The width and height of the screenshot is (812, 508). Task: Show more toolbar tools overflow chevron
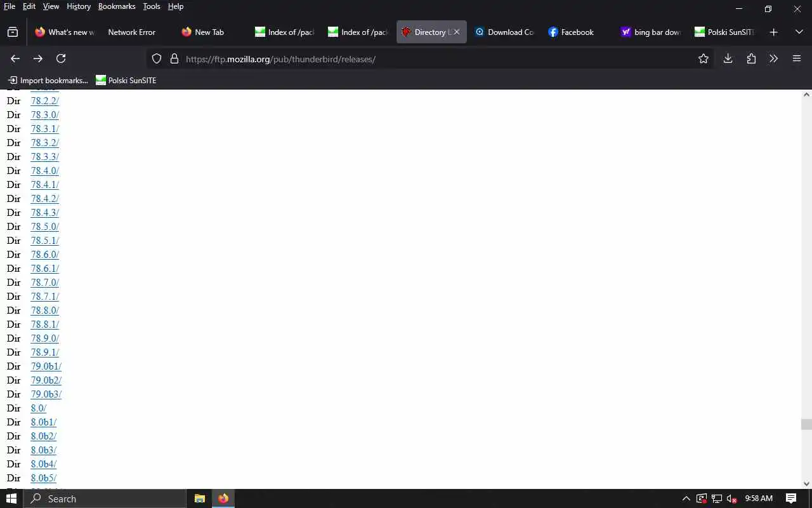[x=774, y=58]
